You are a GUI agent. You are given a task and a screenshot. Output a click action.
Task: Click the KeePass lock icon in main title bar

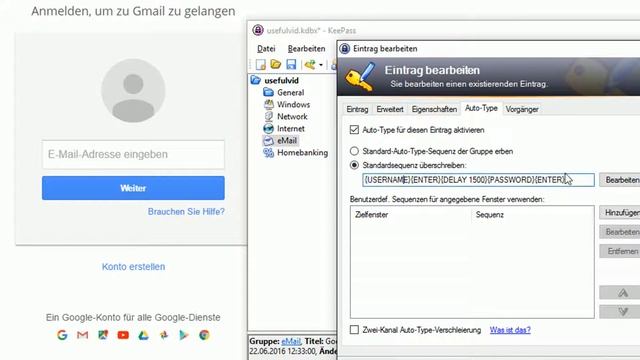(x=258, y=30)
